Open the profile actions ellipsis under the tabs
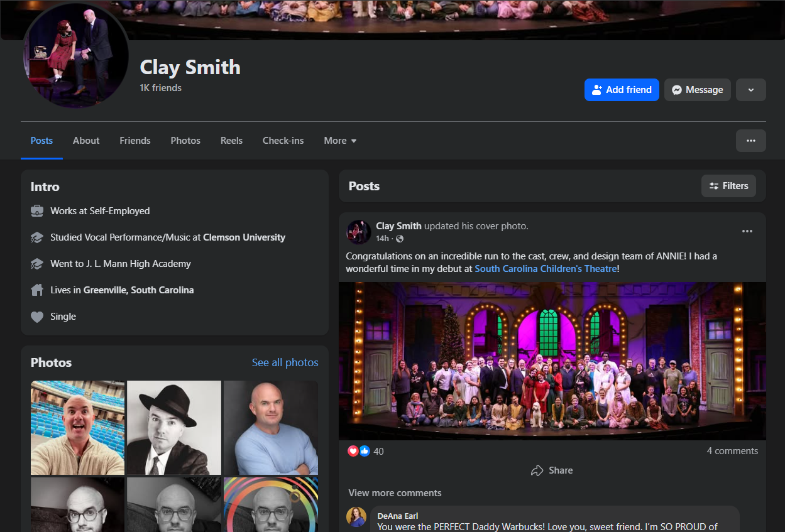785x532 pixels. pos(751,140)
